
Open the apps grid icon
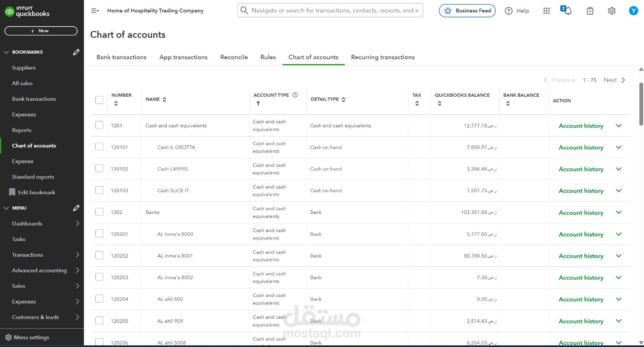[x=546, y=11]
